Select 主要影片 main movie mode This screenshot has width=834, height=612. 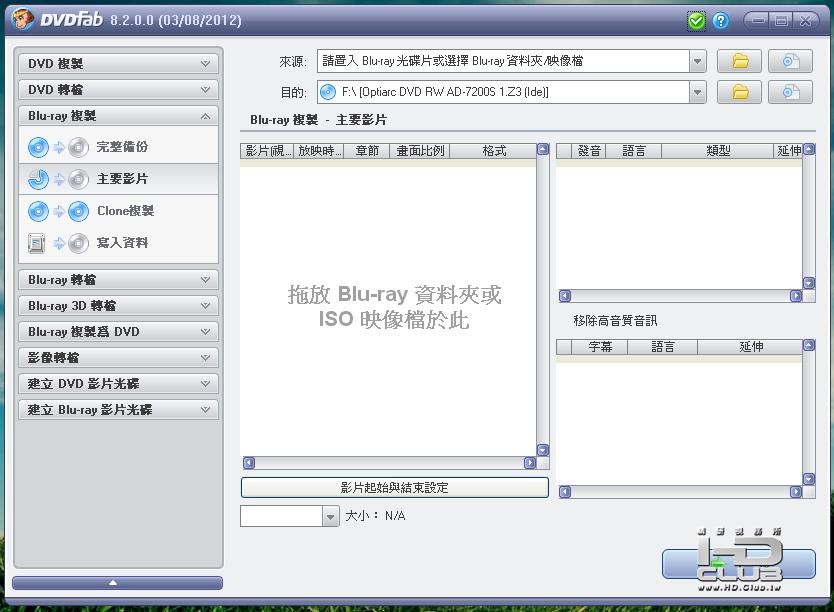[x=119, y=179]
